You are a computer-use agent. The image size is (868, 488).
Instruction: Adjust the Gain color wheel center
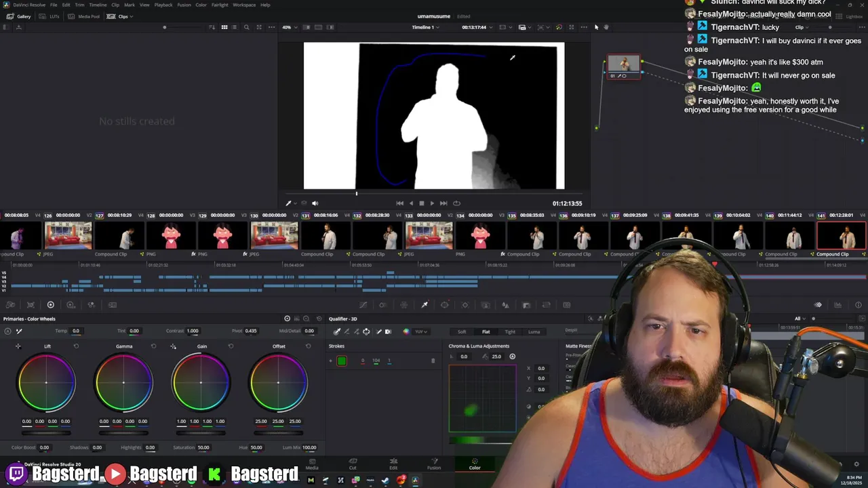tap(201, 382)
